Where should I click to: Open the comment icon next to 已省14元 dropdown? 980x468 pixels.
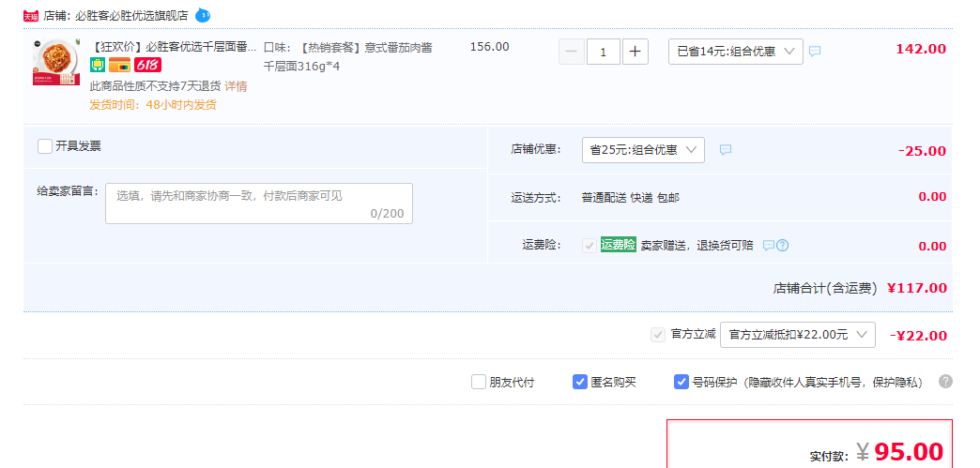815,52
